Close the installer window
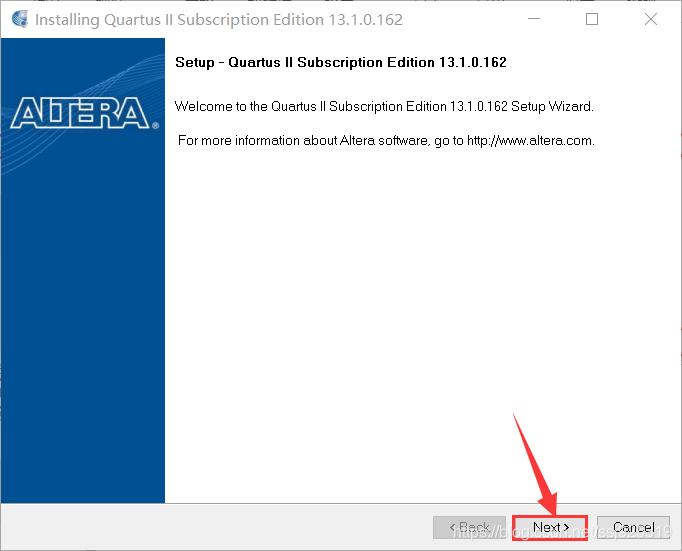 coord(651,19)
